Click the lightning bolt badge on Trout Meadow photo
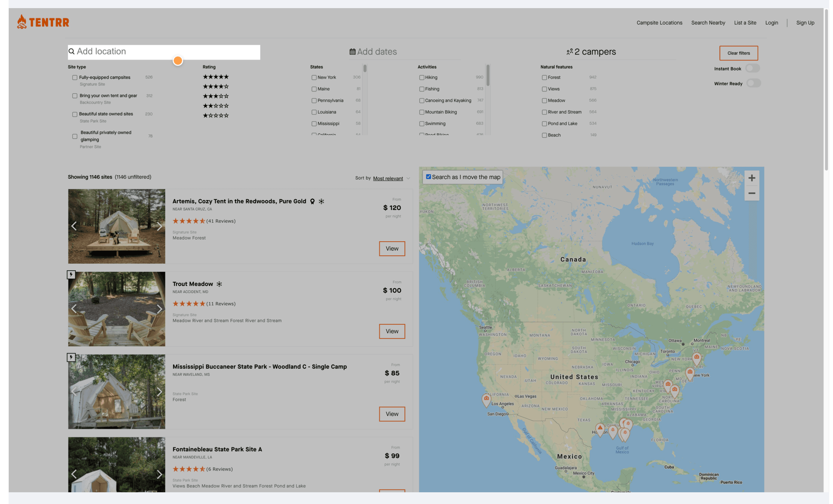Image resolution: width=833 pixels, height=504 pixels. click(x=71, y=275)
